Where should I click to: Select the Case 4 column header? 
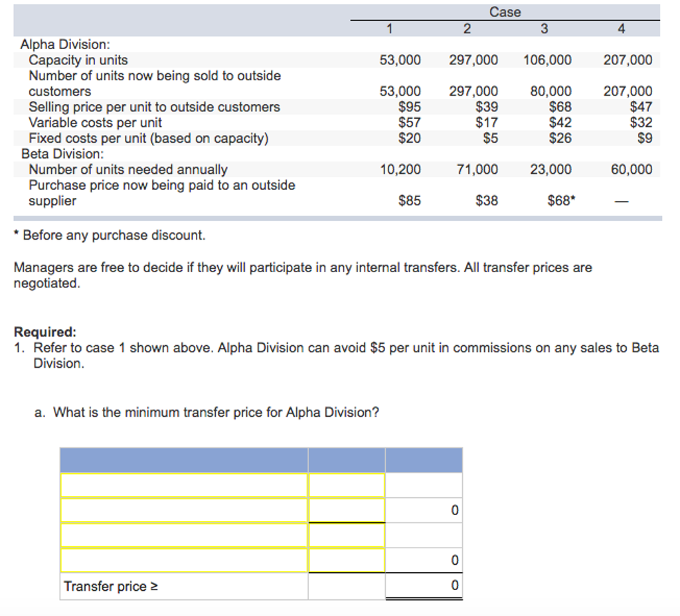(x=621, y=29)
